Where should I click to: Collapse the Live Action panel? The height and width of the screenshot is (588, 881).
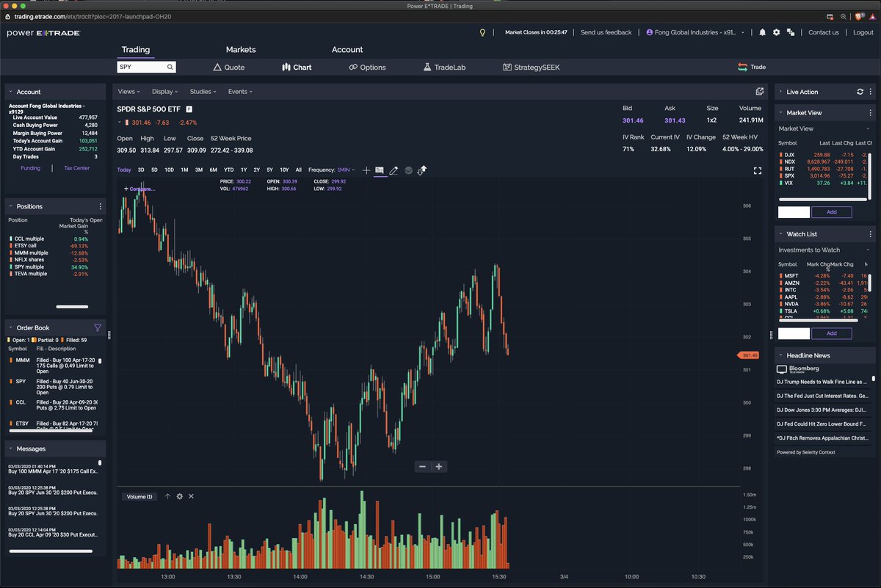click(x=780, y=92)
